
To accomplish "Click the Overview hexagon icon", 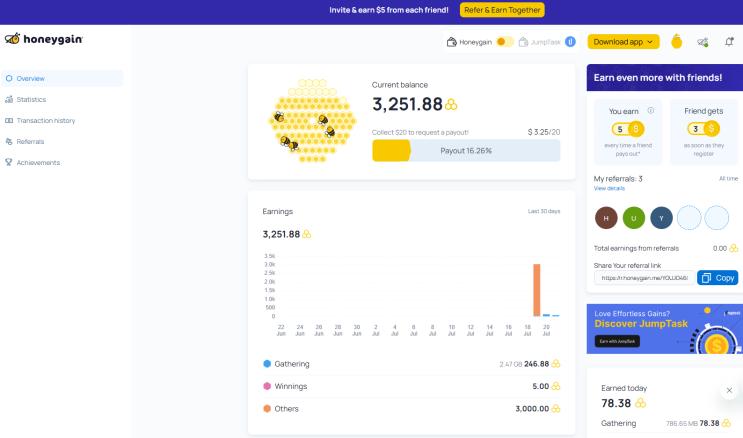I will [9, 78].
